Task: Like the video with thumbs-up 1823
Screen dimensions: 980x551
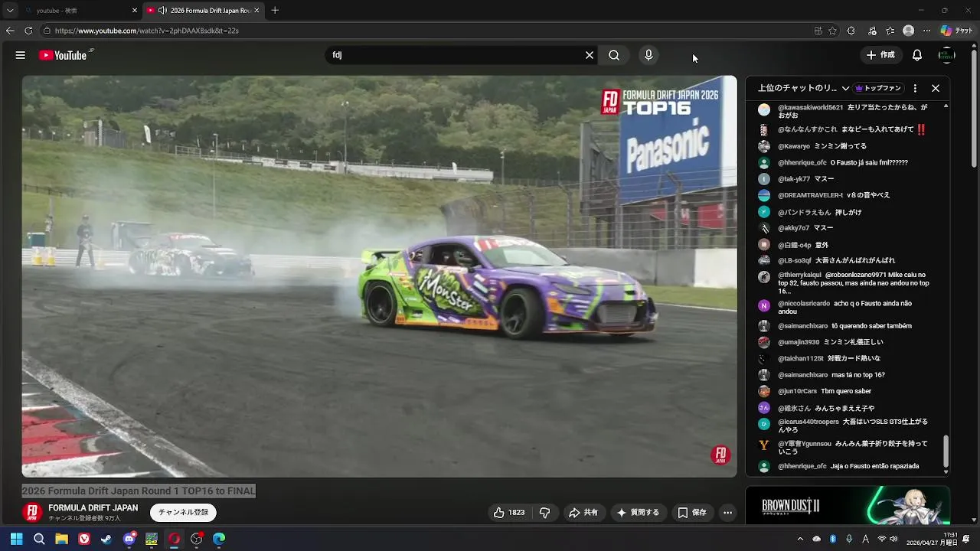Action: click(509, 513)
